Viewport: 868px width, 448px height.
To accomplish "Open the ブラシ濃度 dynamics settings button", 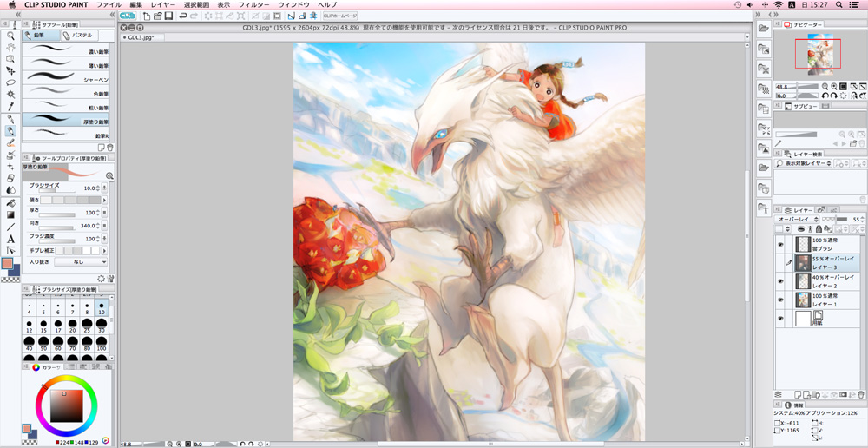I will (x=104, y=239).
